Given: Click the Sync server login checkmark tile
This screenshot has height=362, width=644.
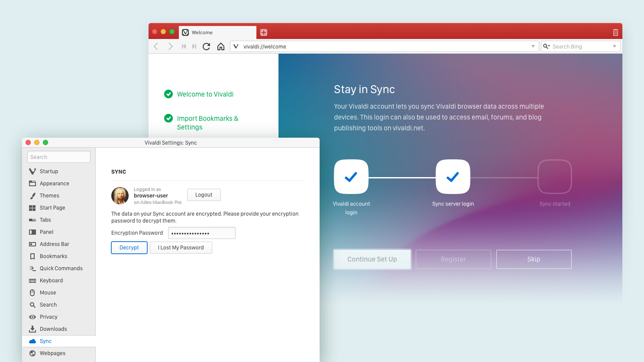Looking at the screenshot, I should coord(453,177).
